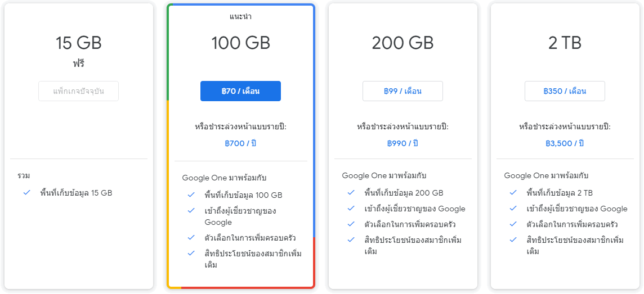Click checkmark beside พื้นที่เก็บข้อมูล 100 GB
The height and width of the screenshot is (294, 644).
(x=191, y=195)
